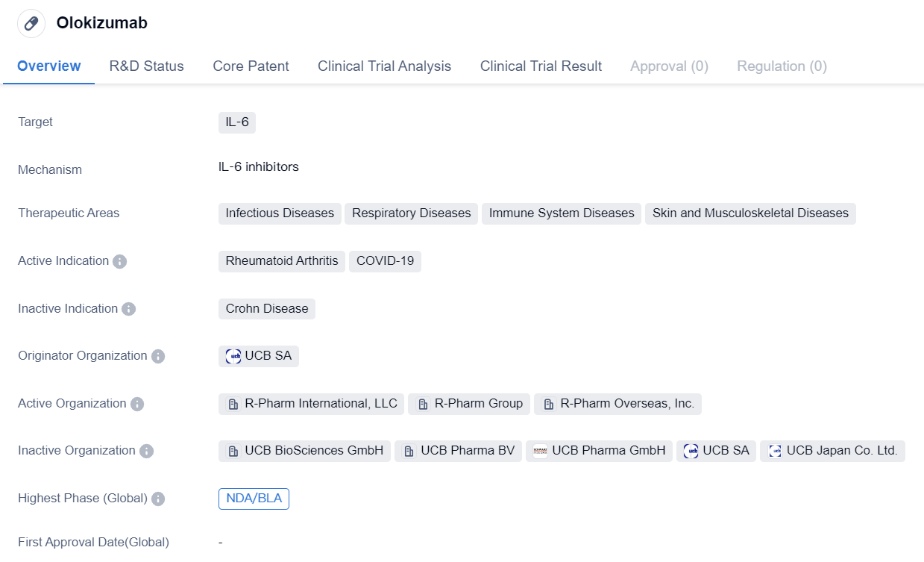This screenshot has width=924, height=562.
Task: Click info icon beside Active Organization
Action: click(137, 404)
